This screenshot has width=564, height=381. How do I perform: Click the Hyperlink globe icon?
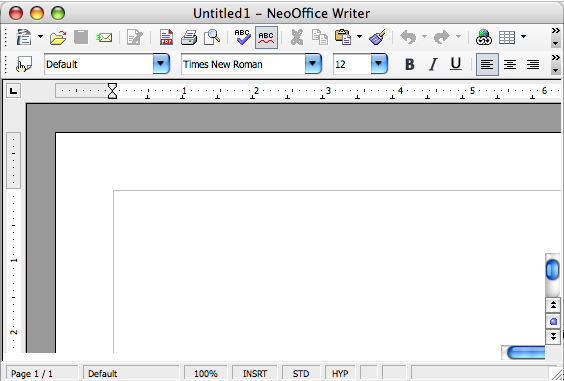(x=484, y=37)
